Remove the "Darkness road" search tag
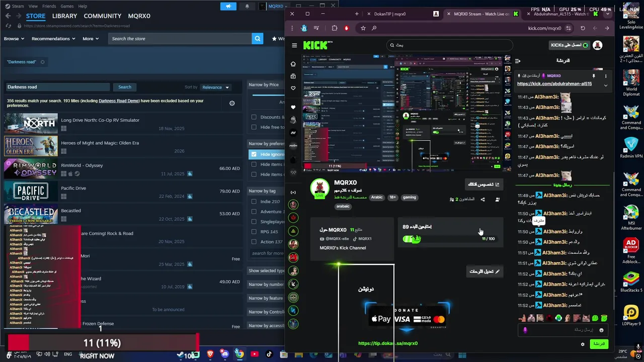 click(42, 62)
